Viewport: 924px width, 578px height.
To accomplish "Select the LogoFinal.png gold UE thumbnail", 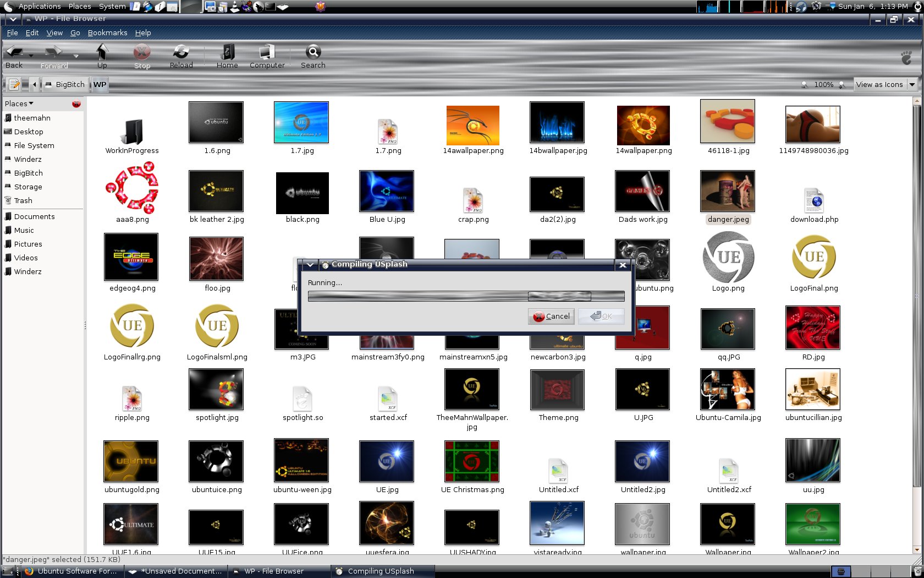I will (813, 257).
